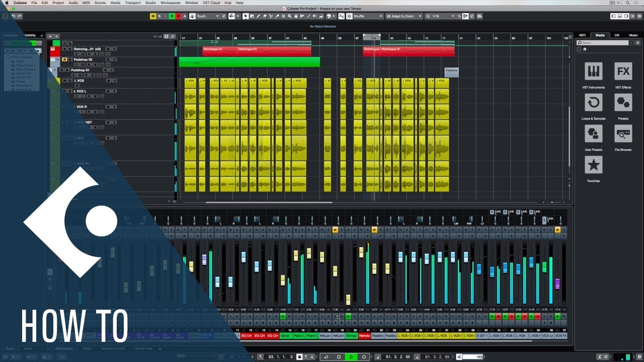Open the 1/16 quantize preset dropdown
The height and width of the screenshot is (362, 644).
(442, 16)
